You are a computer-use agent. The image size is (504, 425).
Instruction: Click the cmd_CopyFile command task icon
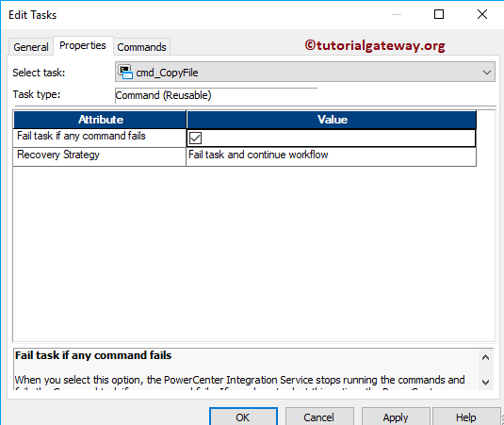pyautogui.click(x=125, y=72)
